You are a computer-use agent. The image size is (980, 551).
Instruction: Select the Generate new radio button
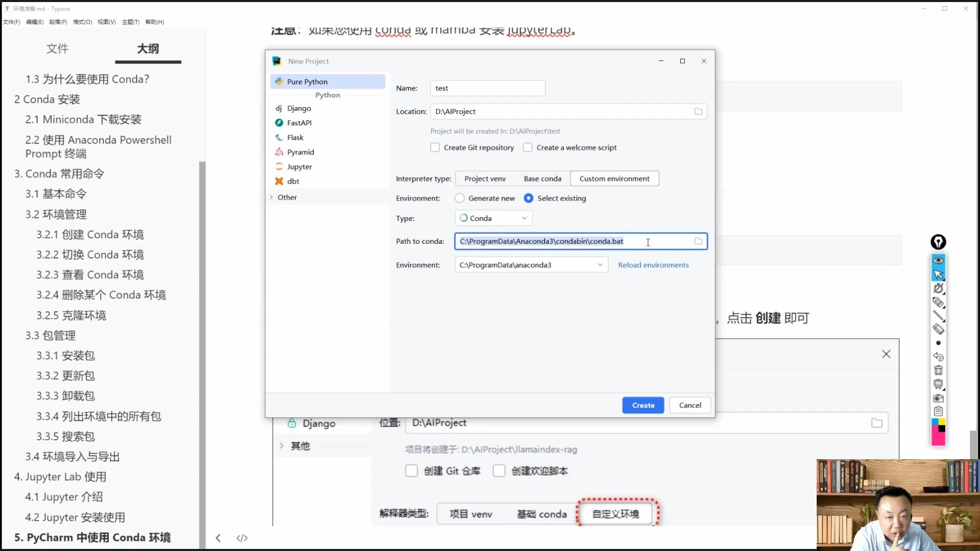[460, 198]
